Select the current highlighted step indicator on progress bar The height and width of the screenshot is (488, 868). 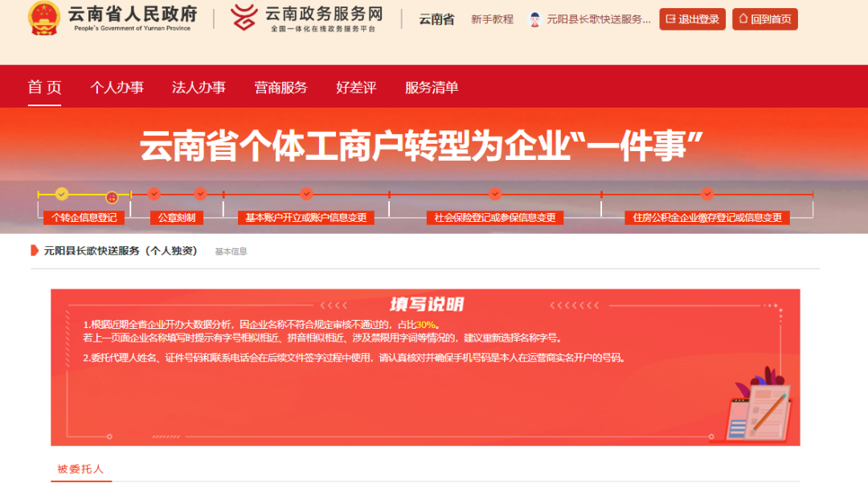(113, 194)
